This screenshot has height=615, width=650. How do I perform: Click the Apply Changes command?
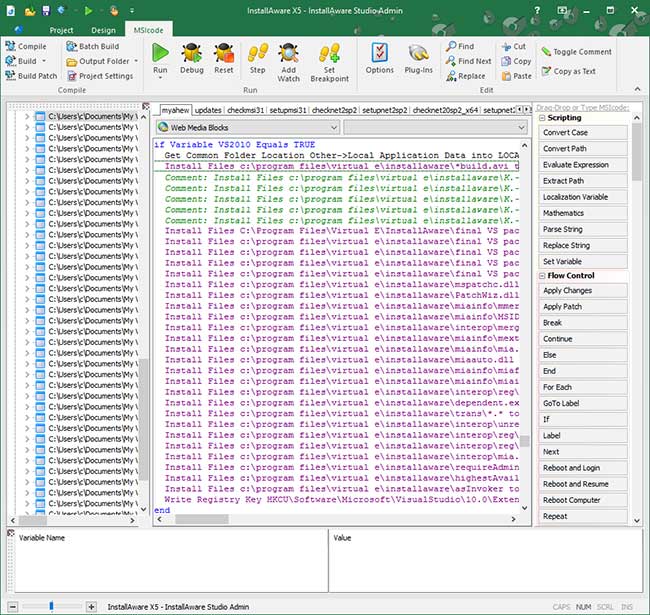point(582,291)
